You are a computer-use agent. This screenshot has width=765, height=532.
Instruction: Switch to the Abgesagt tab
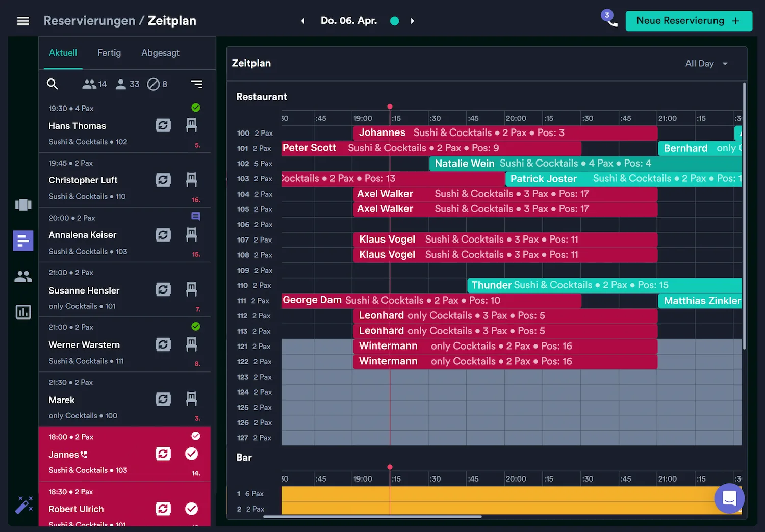[x=160, y=53]
